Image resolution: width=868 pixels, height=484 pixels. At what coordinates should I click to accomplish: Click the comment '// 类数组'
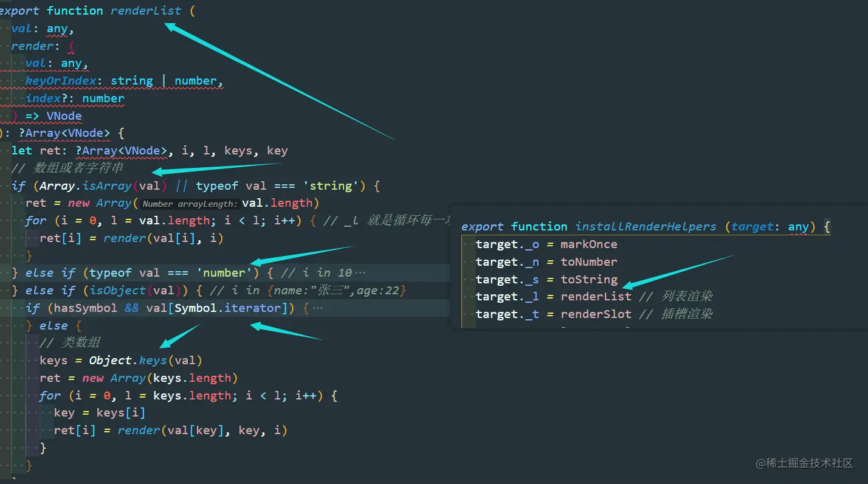click(x=70, y=343)
